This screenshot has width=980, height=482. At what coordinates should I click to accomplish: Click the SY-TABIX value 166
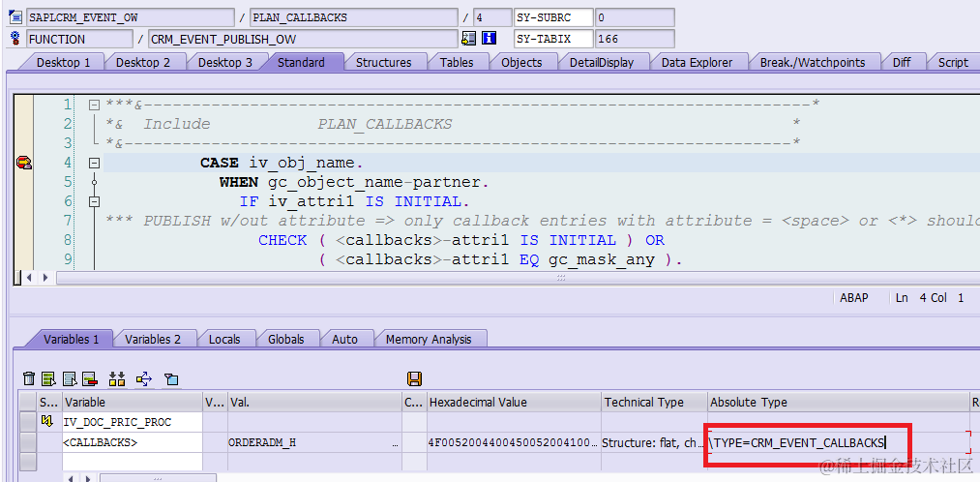click(x=635, y=40)
